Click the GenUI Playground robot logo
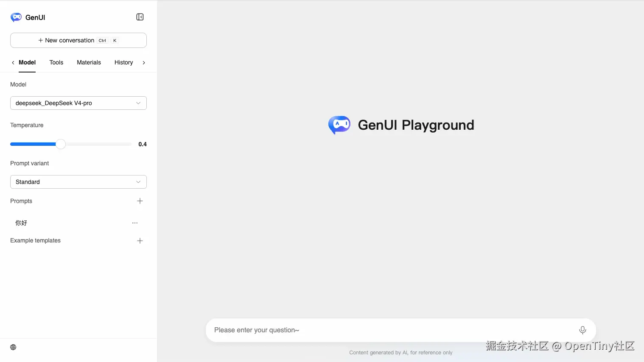Screen dimensions: 644x362 click(339, 125)
